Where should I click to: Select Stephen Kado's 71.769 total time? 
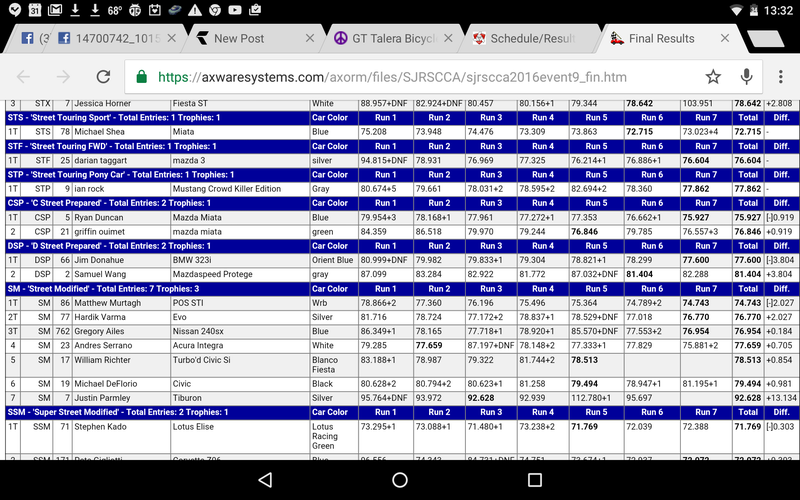747,427
